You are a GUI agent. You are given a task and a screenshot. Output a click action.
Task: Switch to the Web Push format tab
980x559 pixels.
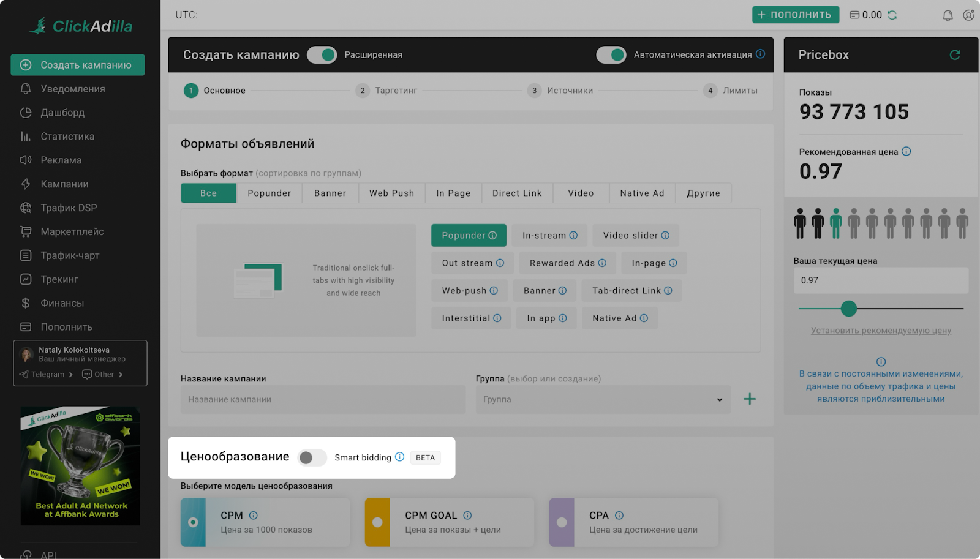click(x=391, y=193)
